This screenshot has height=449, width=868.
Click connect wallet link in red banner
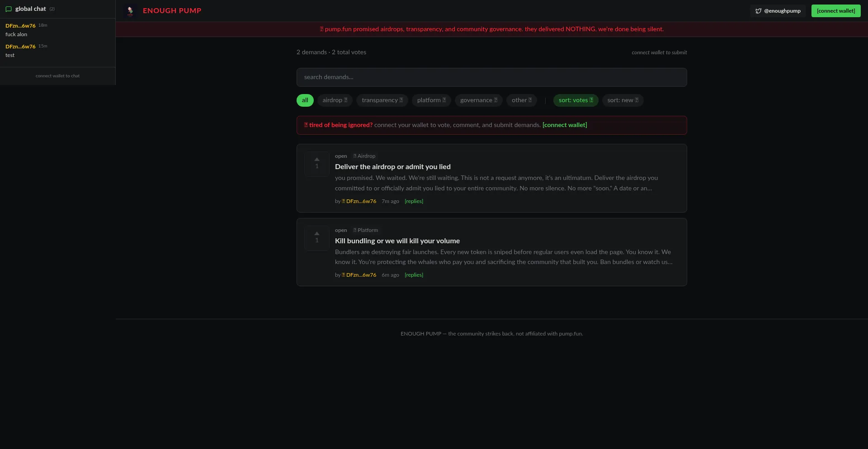(x=565, y=125)
